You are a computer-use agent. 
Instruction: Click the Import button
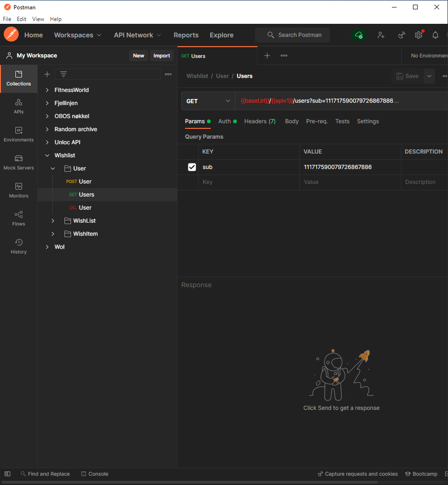click(x=162, y=55)
